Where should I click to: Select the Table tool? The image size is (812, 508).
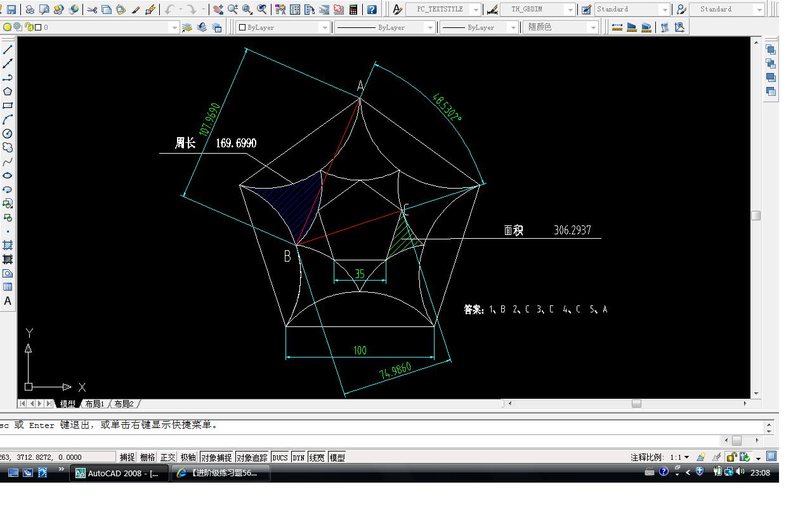(8, 287)
